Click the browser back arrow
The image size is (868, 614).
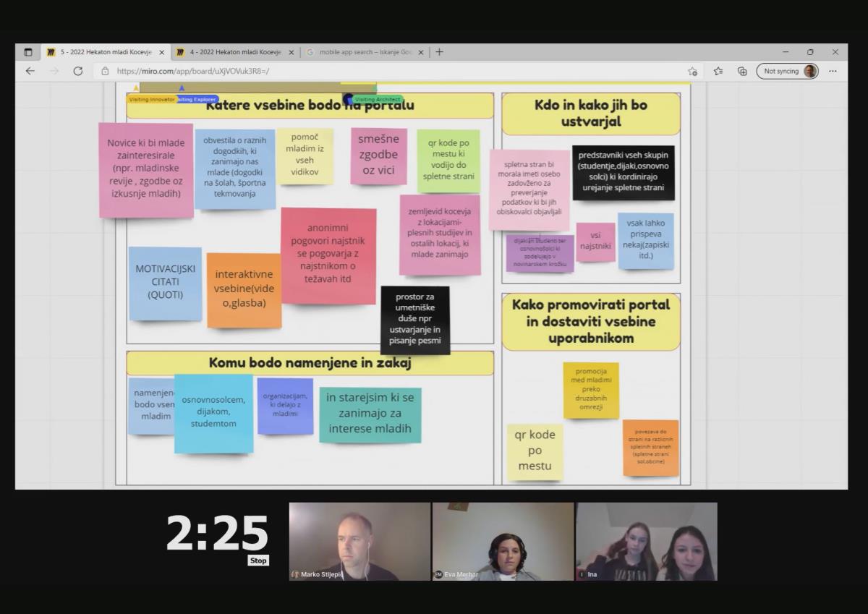30,71
